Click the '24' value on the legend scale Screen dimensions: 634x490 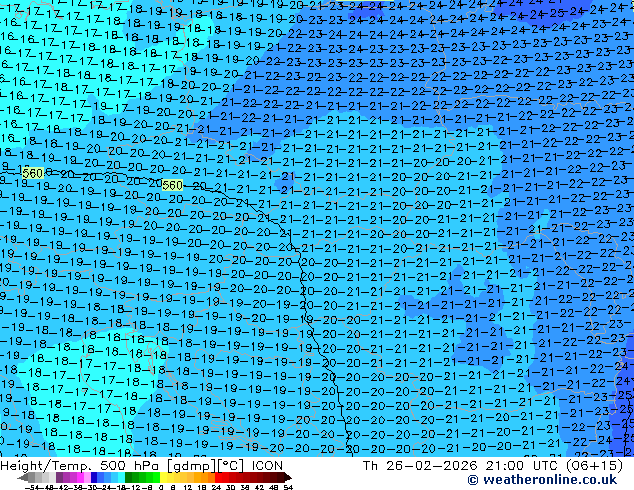pos(216,487)
